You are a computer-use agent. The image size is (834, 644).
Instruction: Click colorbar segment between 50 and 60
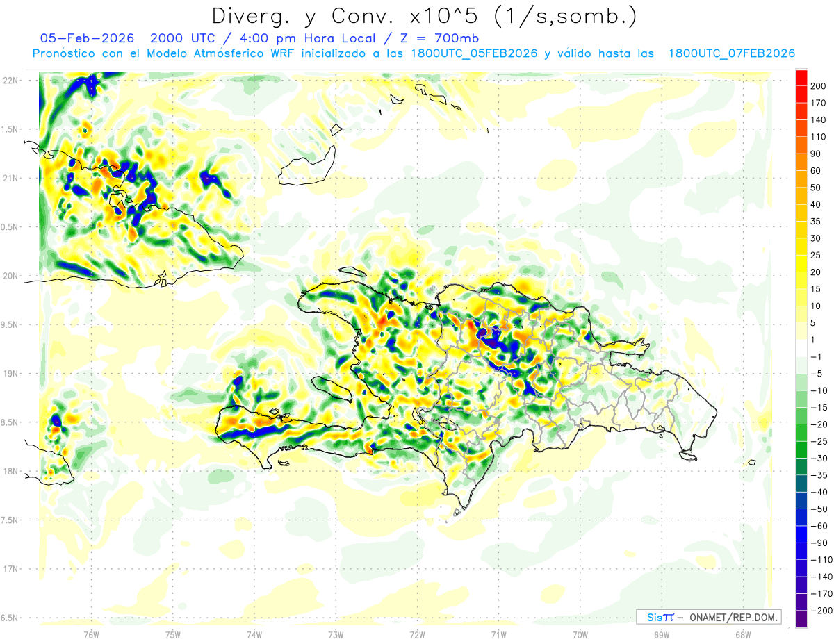(801, 179)
